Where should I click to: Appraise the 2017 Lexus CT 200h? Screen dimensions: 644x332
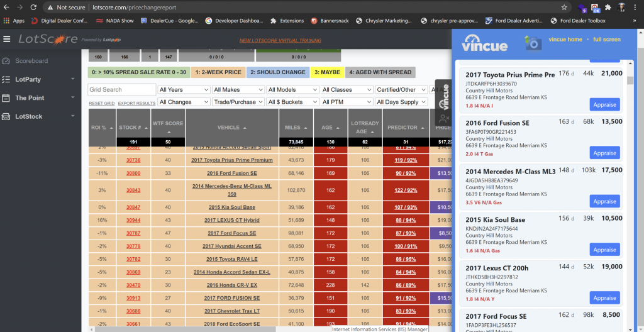pyautogui.click(x=604, y=298)
